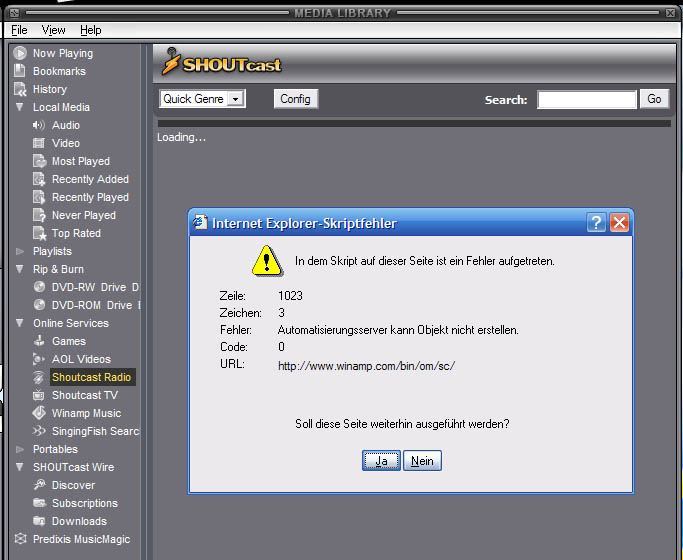Click the winamp.com URL text in dialog
The height and width of the screenshot is (560, 683).
pos(366,366)
